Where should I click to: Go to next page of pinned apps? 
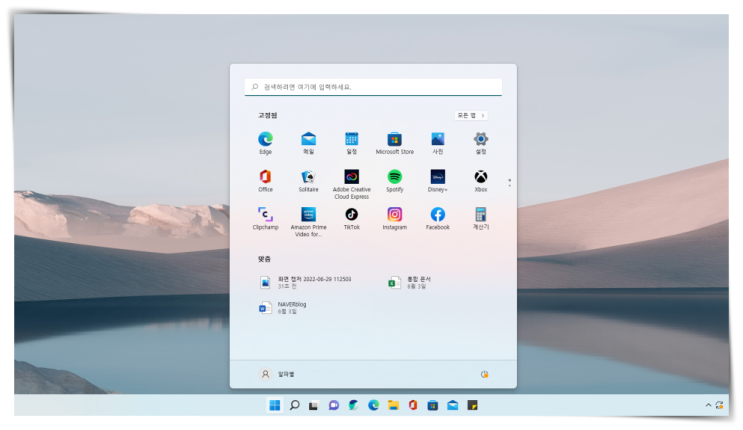point(509,185)
